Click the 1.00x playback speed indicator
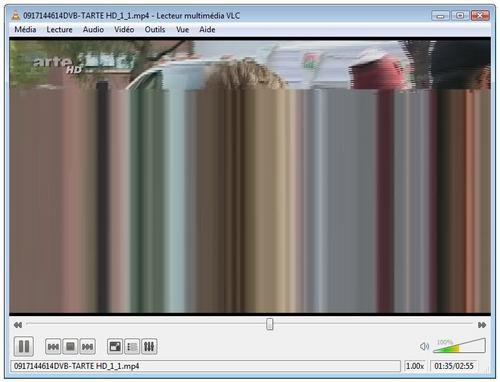Screen dimensions: 500x382 (415, 366)
